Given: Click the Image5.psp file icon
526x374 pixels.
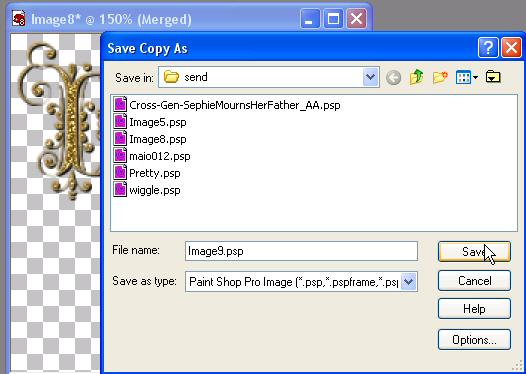Looking at the screenshot, I should pyautogui.click(x=120, y=122).
